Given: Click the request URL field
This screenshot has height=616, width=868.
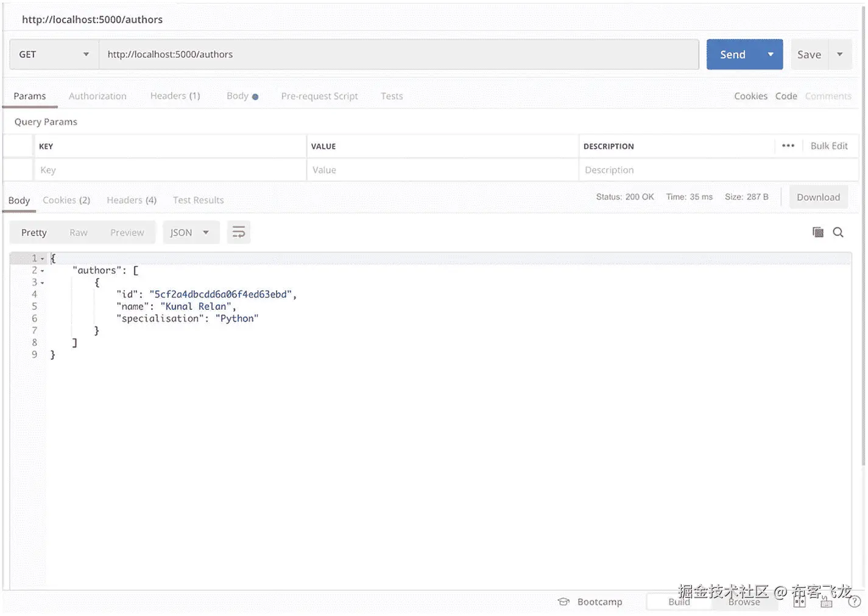Looking at the screenshot, I should pos(399,54).
